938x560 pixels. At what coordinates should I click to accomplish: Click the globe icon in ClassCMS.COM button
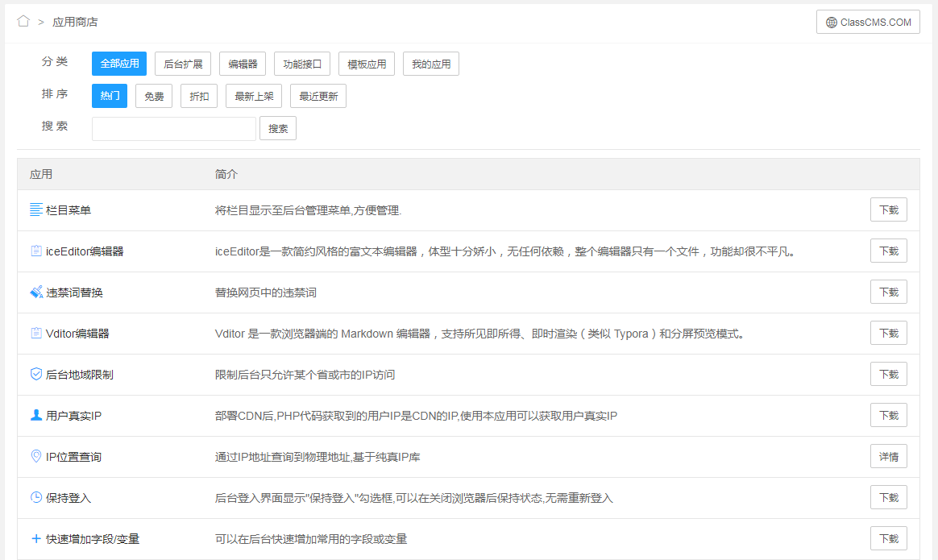point(832,23)
